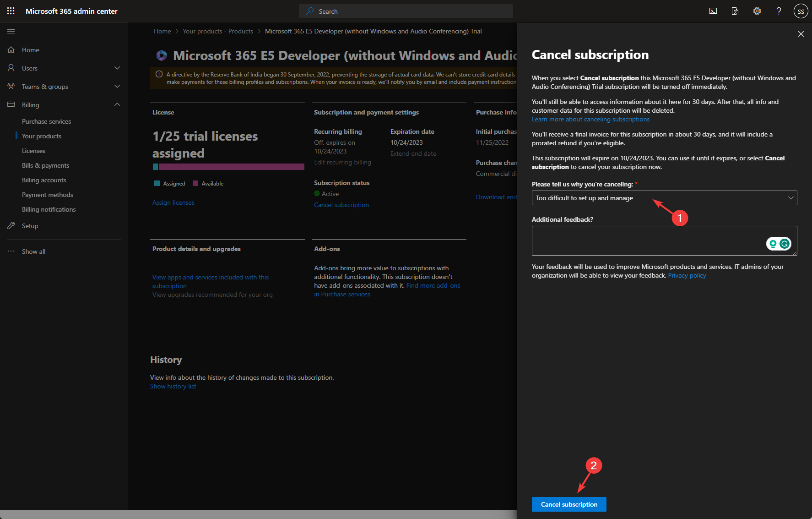
Task: Click the Home icon in sidebar
Action: click(x=11, y=50)
